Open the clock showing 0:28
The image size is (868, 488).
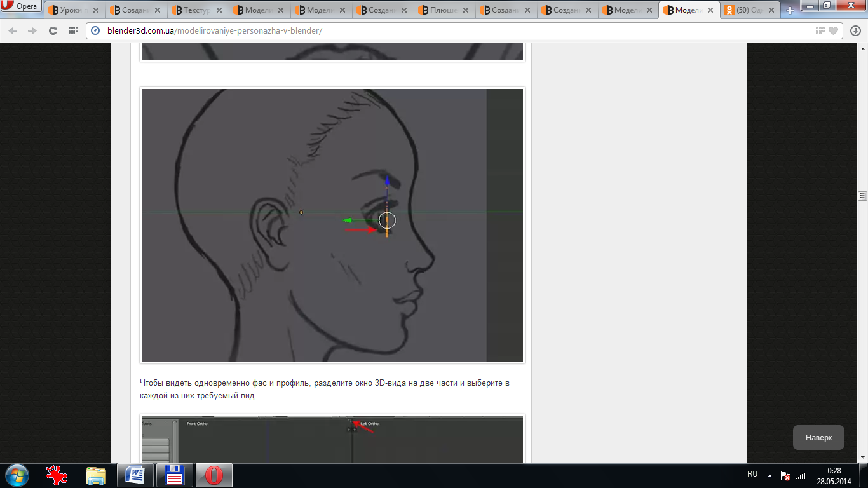pos(834,475)
